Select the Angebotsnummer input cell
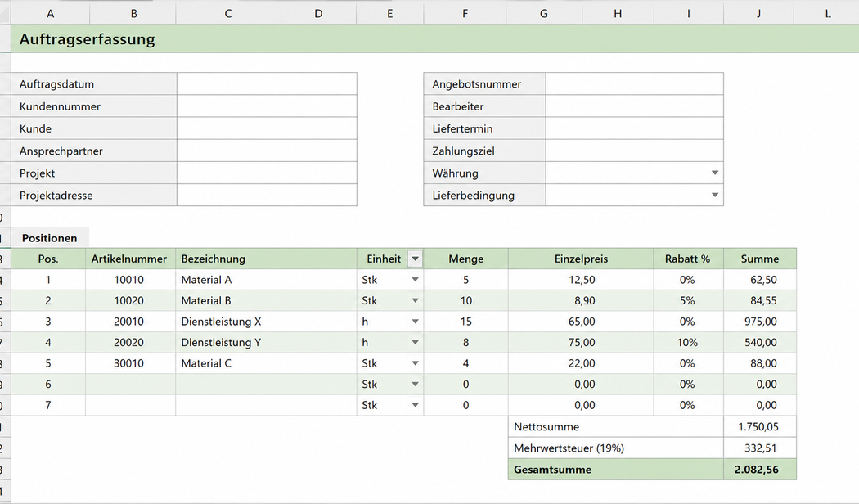859x504 pixels. click(634, 83)
